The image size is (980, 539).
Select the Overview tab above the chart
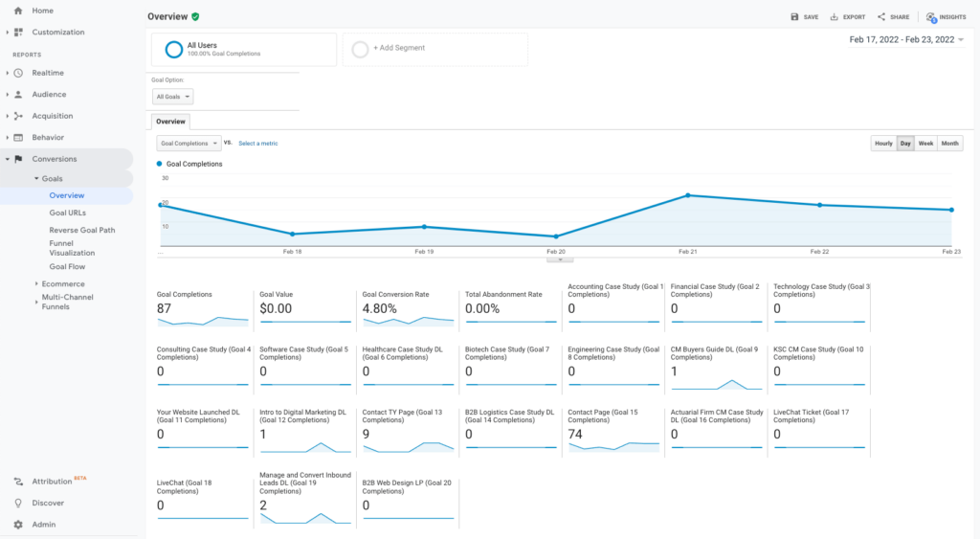click(170, 122)
